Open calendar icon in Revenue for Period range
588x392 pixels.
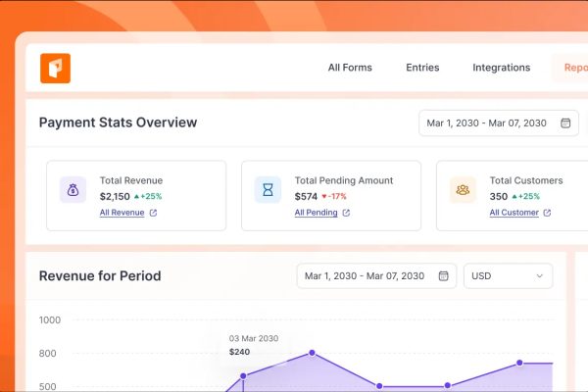[443, 276]
